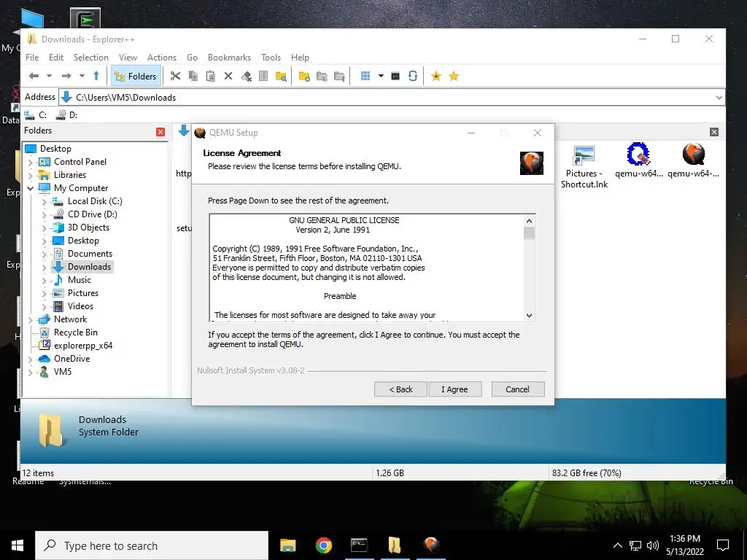The image size is (747, 560).
Task: Open the View menu
Action: pos(128,57)
